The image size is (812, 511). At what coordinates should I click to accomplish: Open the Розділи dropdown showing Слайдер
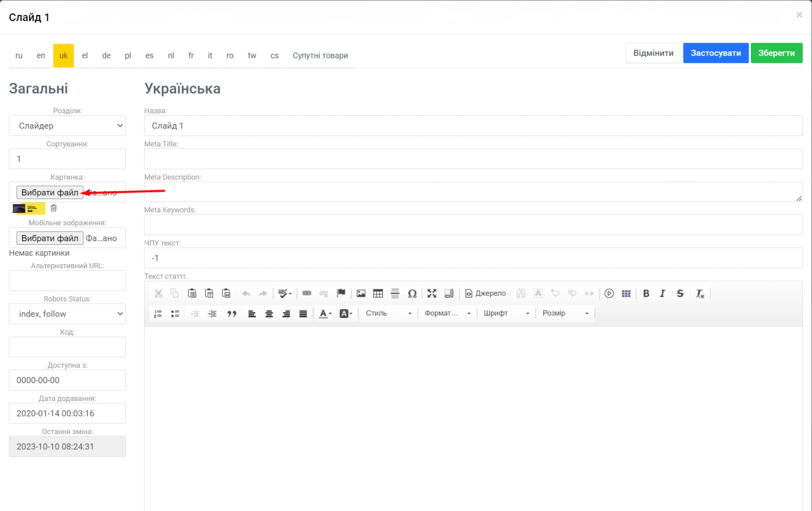[67, 126]
